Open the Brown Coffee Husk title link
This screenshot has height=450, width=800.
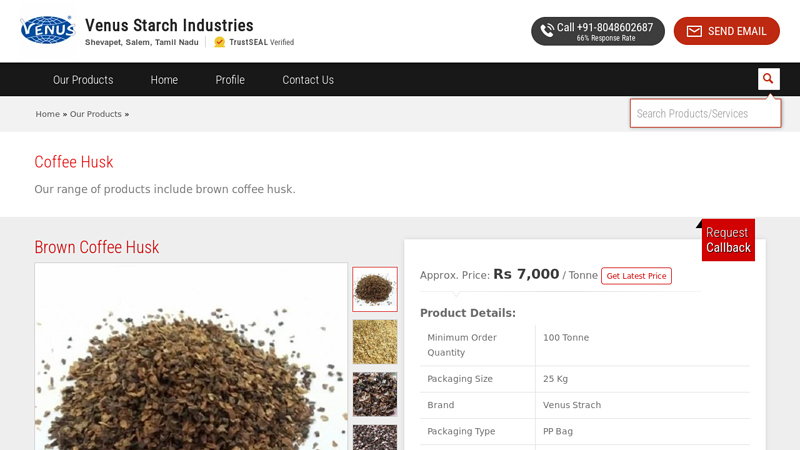(96, 247)
